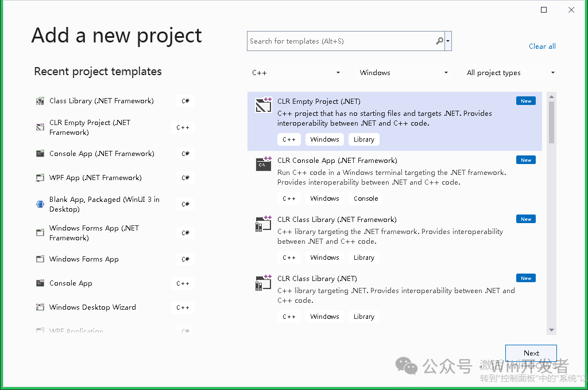Select CLR Class Library (.NET Framework) template
Screen dimensions: 588x390
point(394,239)
